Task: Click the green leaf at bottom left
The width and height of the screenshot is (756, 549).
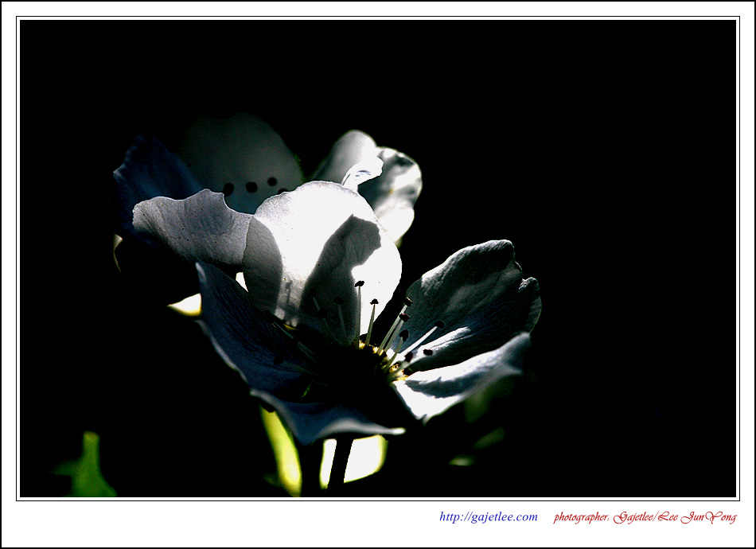Action: (86, 469)
